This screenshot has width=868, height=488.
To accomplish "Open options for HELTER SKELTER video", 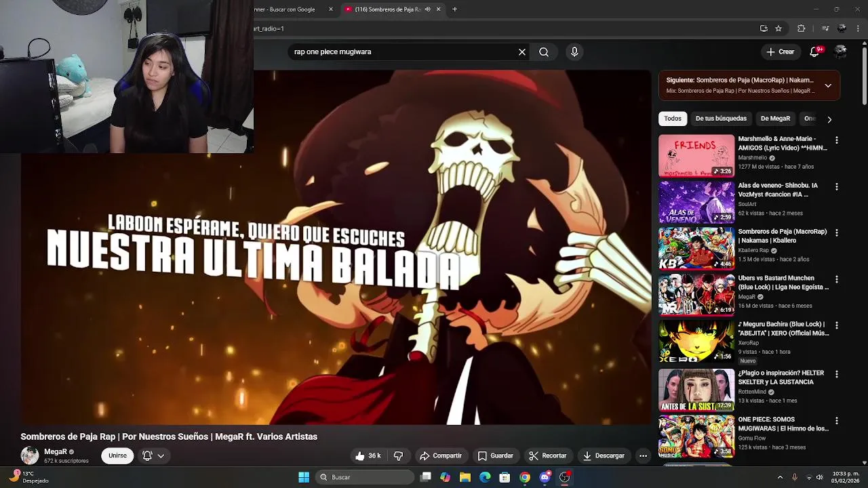I will 837,374.
